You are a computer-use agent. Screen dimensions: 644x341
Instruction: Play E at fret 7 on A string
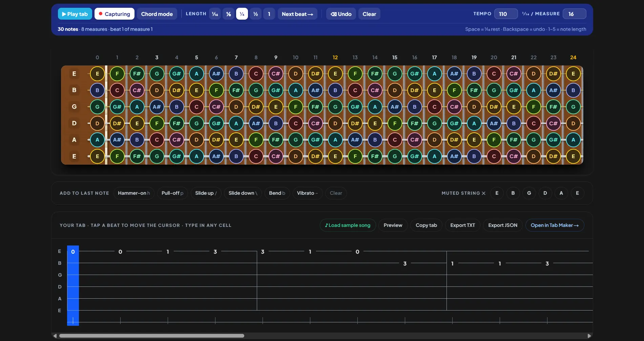click(x=236, y=140)
